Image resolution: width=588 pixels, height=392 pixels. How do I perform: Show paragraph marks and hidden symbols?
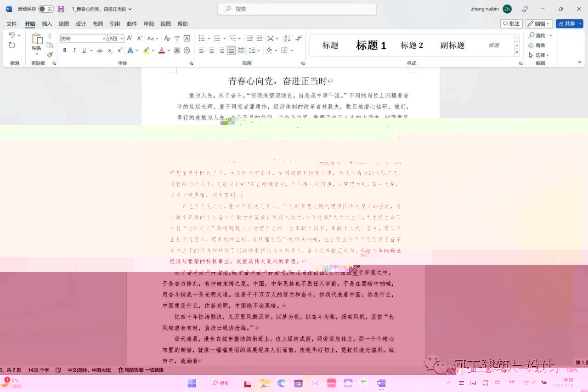(x=299, y=39)
